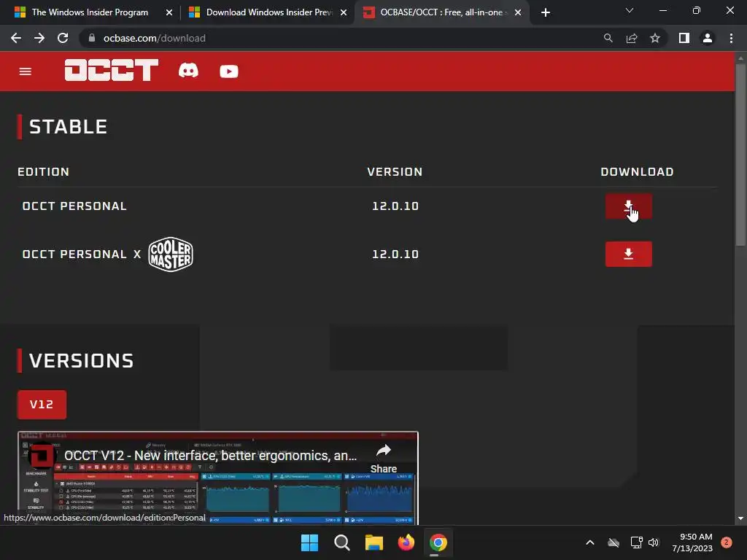Go back to the previous page
Viewport: 747px width, 560px height.
16,38
